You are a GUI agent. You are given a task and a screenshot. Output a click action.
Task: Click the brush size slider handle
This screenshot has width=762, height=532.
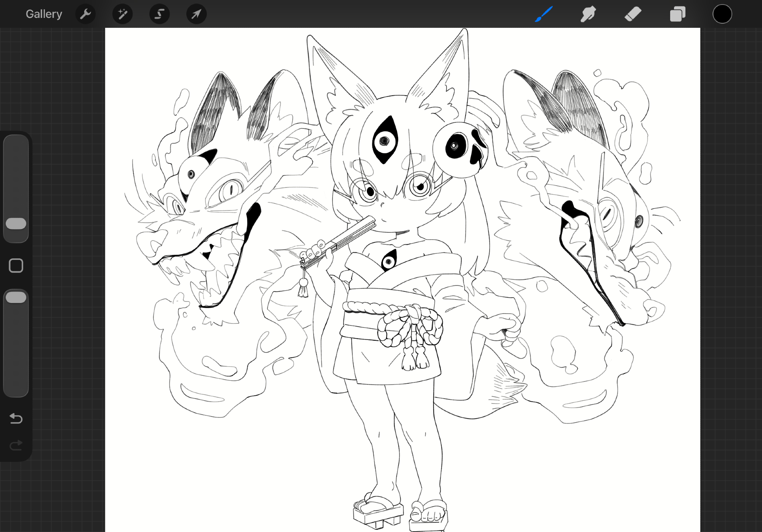(16, 224)
